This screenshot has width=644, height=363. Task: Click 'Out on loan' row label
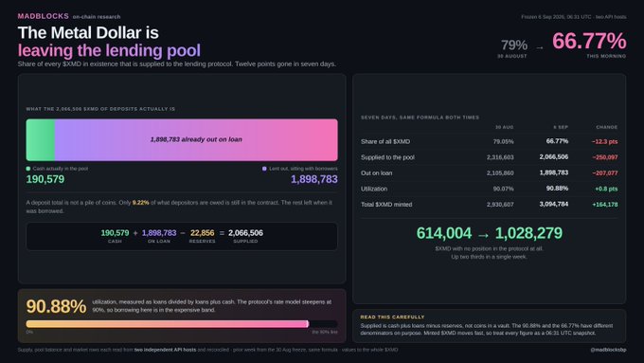click(376, 173)
